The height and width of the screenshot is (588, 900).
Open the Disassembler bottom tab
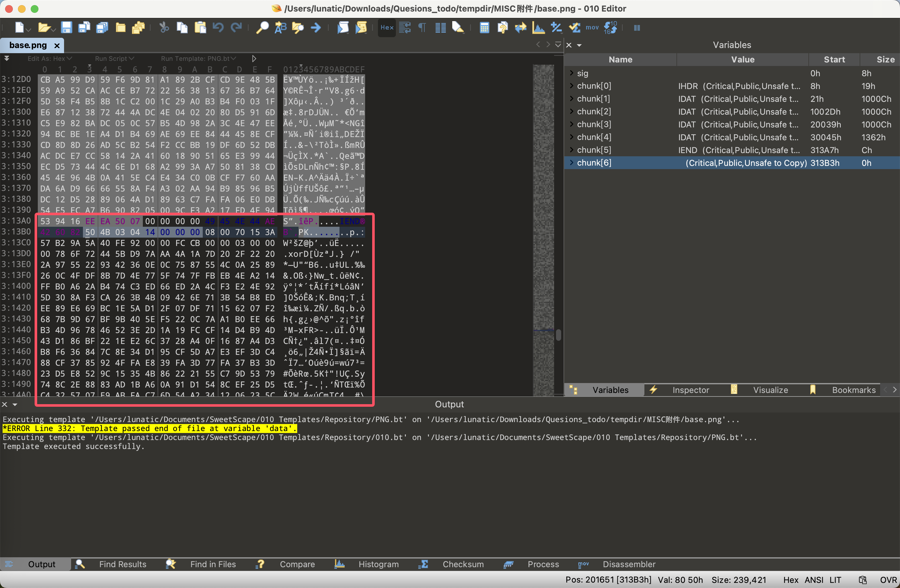click(x=629, y=564)
